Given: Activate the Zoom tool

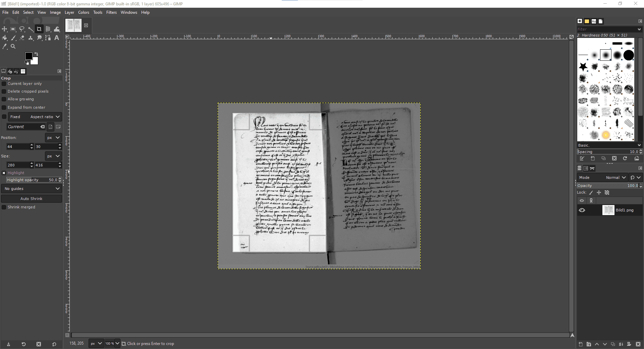Looking at the screenshot, I should [x=13, y=47].
